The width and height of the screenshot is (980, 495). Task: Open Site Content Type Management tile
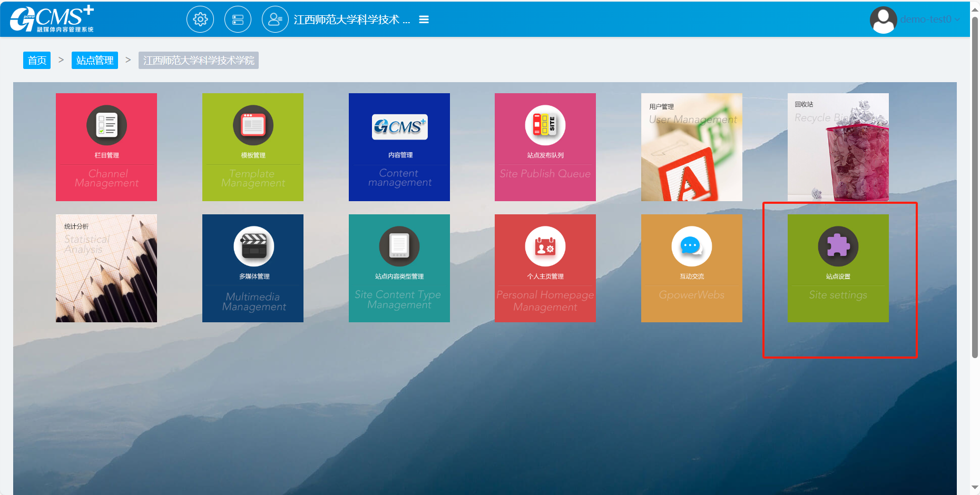click(399, 268)
